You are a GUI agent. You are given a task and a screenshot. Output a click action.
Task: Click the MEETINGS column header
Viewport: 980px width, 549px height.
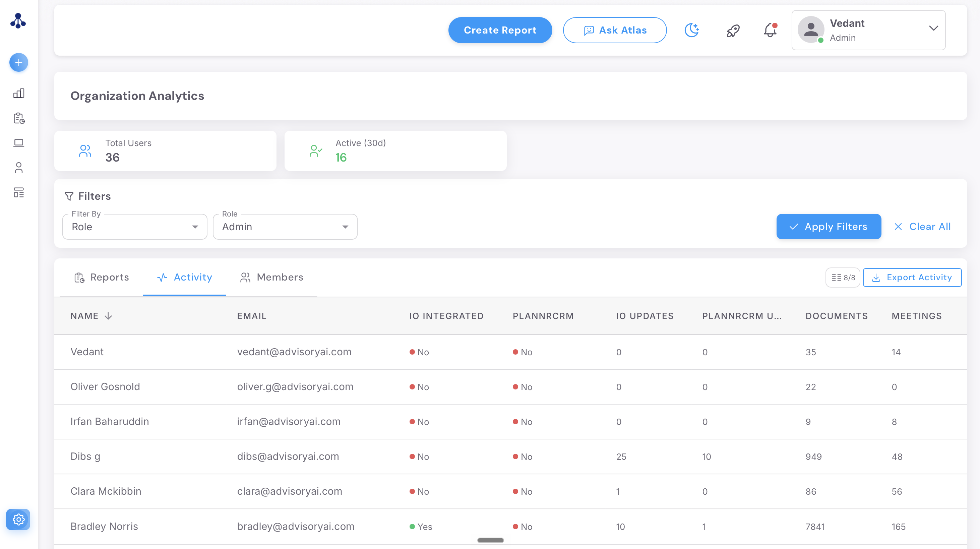(916, 316)
